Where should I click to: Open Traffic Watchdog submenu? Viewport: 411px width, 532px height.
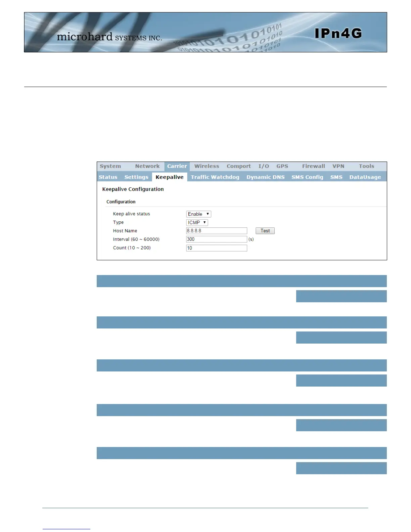click(x=215, y=177)
